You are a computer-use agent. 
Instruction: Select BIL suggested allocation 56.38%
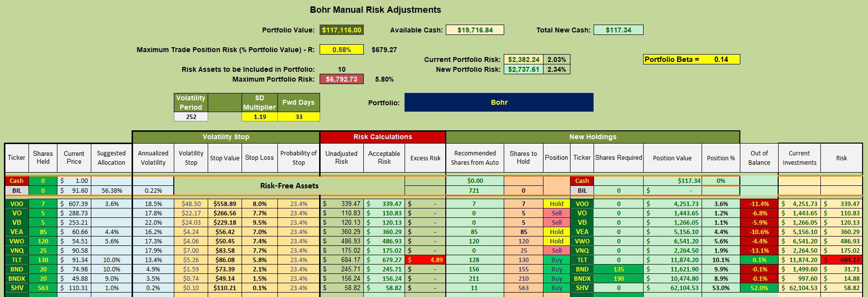[111, 190]
